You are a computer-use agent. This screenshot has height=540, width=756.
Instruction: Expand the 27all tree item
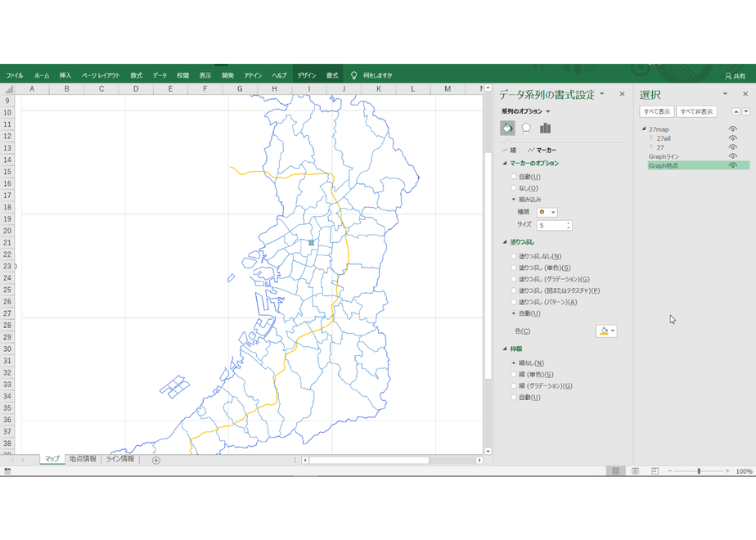(x=651, y=138)
